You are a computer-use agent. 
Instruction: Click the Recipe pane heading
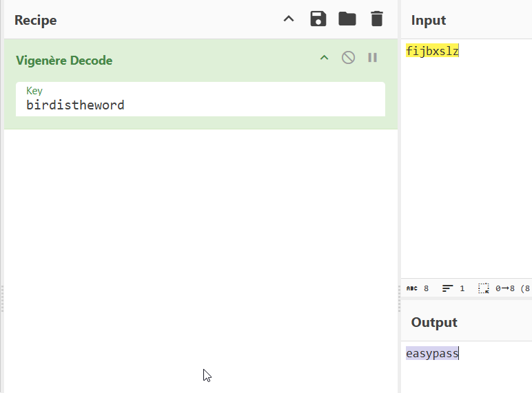(x=36, y=20)
